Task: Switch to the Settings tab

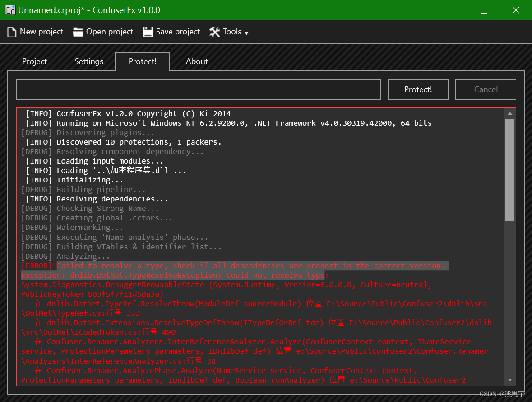Action: click(x=88, y=61)
